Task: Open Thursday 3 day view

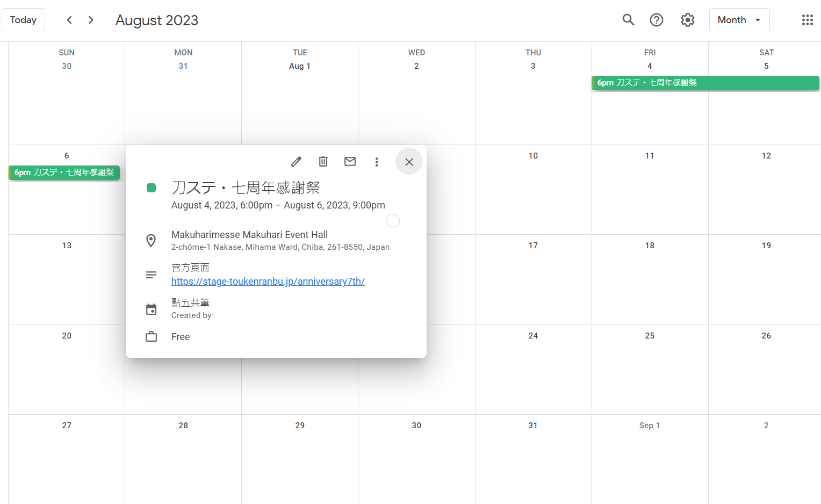Action: click(x=533, y=66)
